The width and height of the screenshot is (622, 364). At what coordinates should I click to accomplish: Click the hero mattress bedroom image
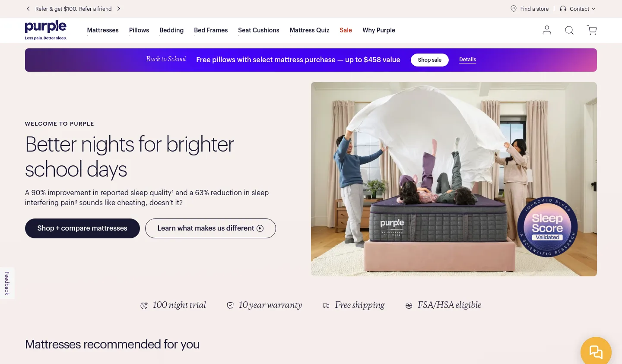[x=454, y=179]
